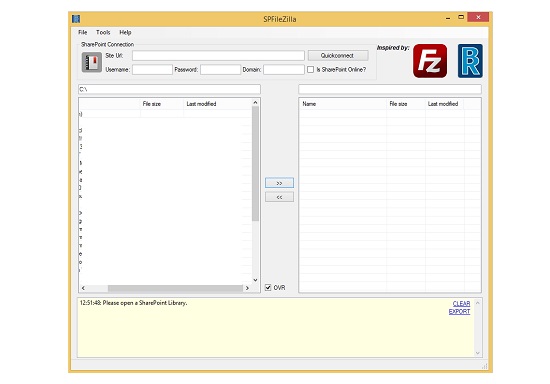550x384 pixels.
Task: Click the SPFileZilla app icon in title bar
Action: pyautogui.click(x=76, y=19)
